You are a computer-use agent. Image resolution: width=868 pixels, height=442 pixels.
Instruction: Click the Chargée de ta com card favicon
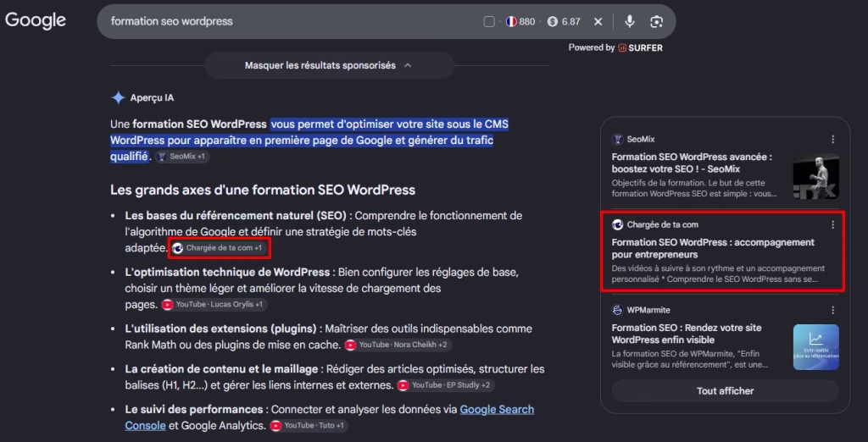pyautogui.click(x=617, y=224)
